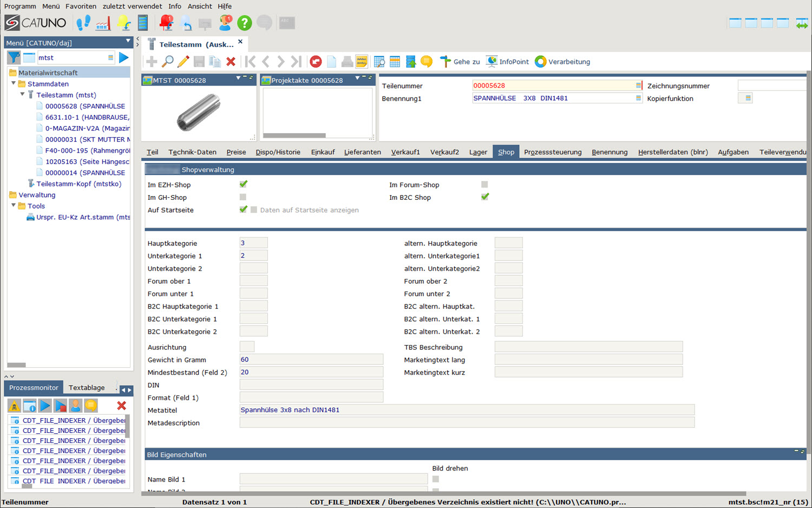Open the Menü [CATUNO/daj] panel dropdown arrow

click(x=128, y=41)
